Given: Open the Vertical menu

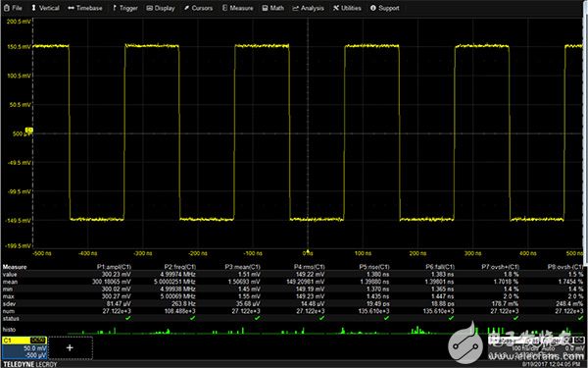Looking at the screenshot, I should [45, 8].
